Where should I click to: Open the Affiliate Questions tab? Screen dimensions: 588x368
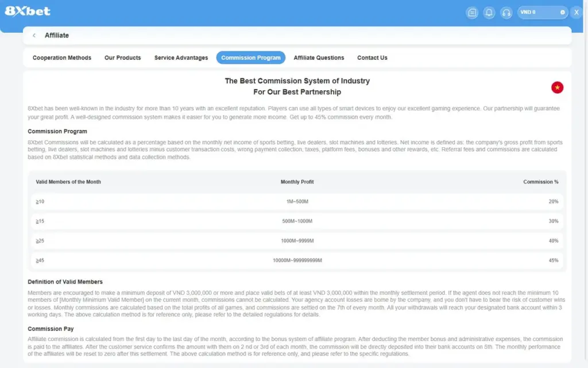tap(319, 58)
